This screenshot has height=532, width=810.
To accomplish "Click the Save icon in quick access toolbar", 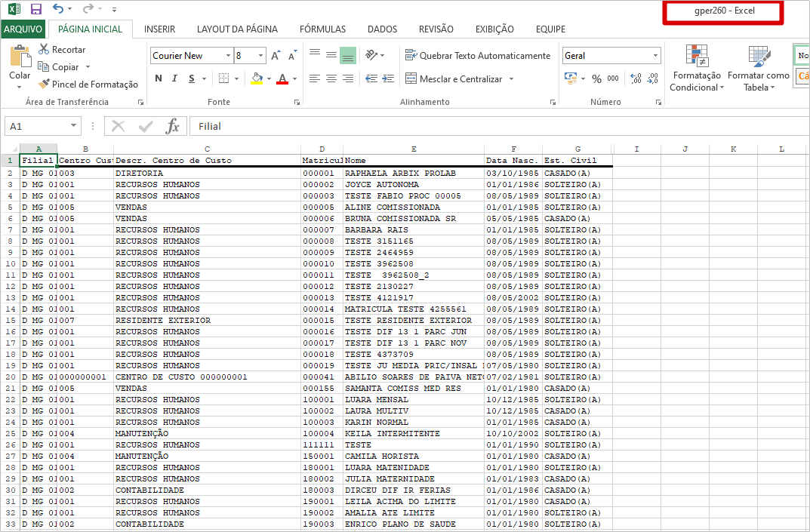I will point(35,9).
